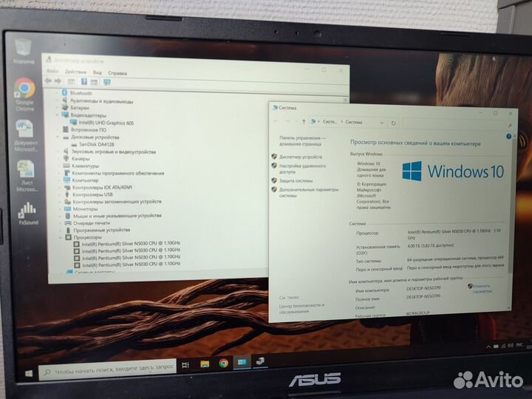The height and width of the screenshot is (399, 532).
Task: Expand the Камеры category
Action: [x=58, y=158]
